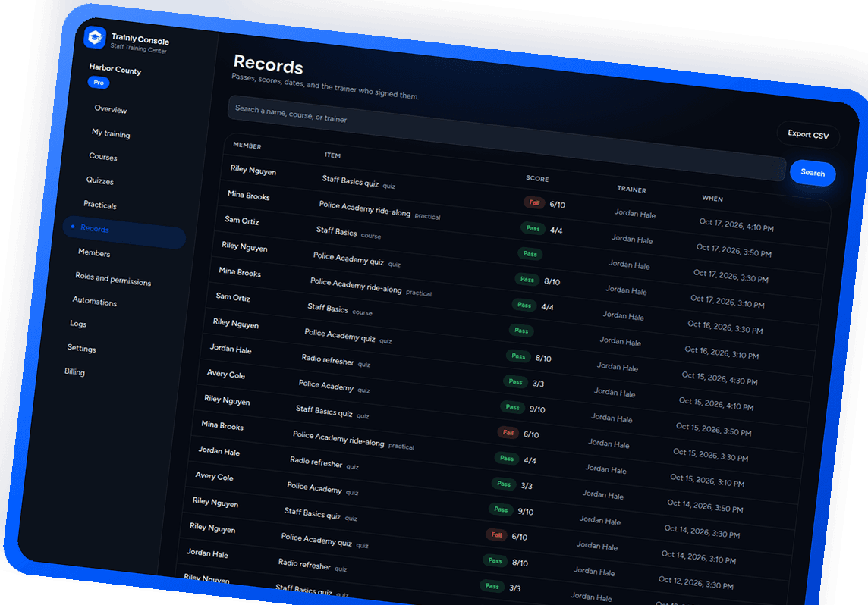Screen dimensions: 868x605
Task: Open Automations from the sidebar
Action: click(95, 301)
